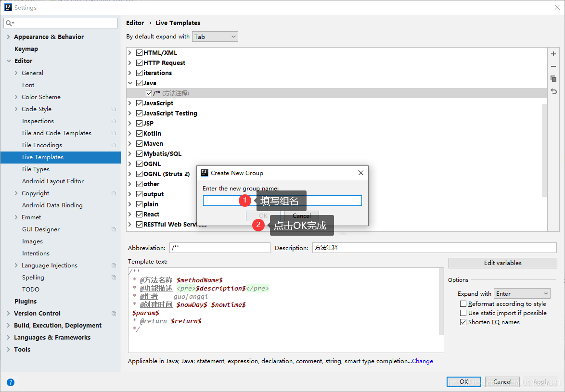Image resolution: width=565 pixels, height=392 pixels.
Task: Close the Create New Group dialog
Action: pyautogui.click(x=360, y=173)
